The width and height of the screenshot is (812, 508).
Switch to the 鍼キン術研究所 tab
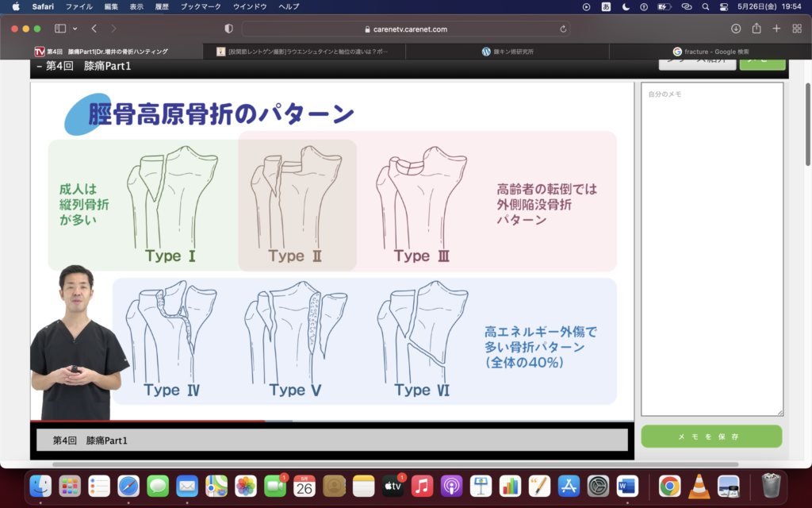click(x=507, y=52)
